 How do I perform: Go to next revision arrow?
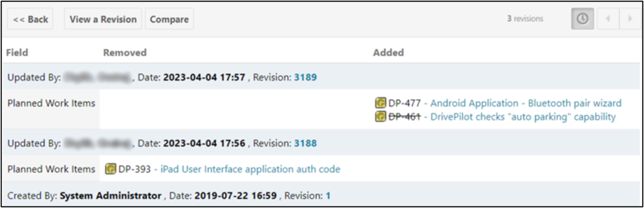click(631, 19)
